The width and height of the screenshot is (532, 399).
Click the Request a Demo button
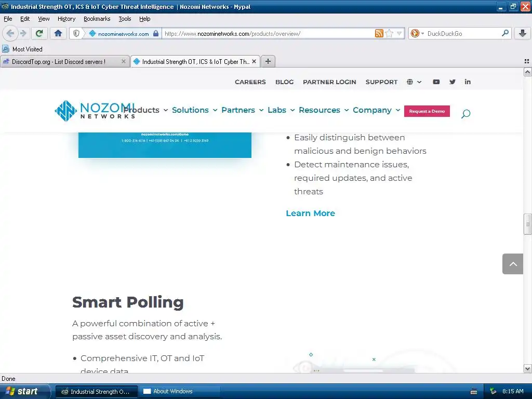[427, 111]
